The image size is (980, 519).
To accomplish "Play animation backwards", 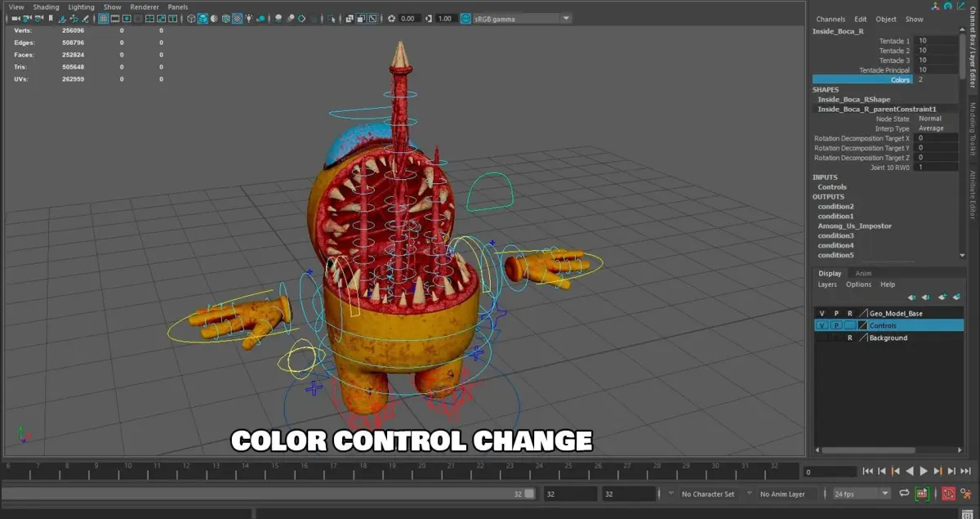I will coord(910,471).
